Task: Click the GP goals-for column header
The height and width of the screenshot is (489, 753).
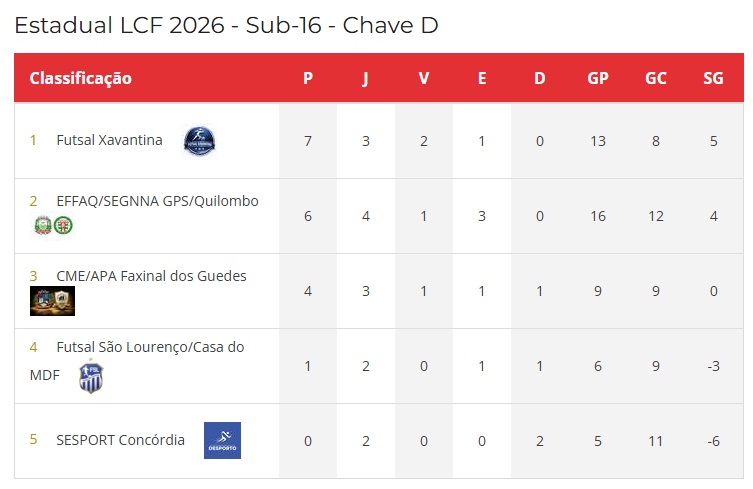Action: point(598,78)
